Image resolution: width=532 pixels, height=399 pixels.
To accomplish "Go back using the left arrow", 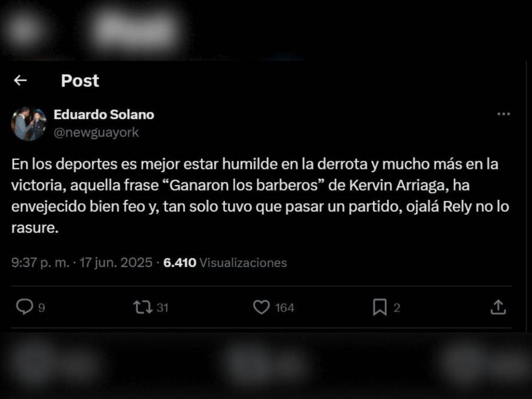I will tap(20, 80).
